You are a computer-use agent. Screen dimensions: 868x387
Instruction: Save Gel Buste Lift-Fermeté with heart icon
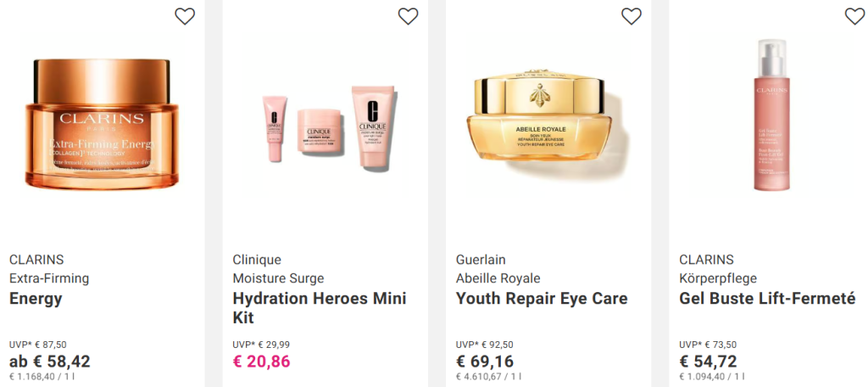pyautogui.click(x=854, y=16)
